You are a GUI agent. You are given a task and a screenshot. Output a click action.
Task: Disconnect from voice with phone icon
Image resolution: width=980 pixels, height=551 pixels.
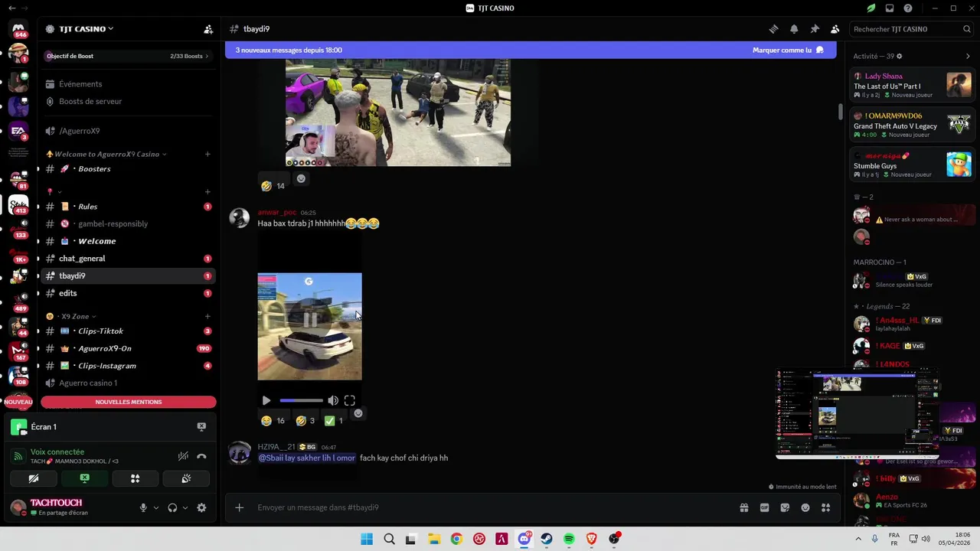201,456
